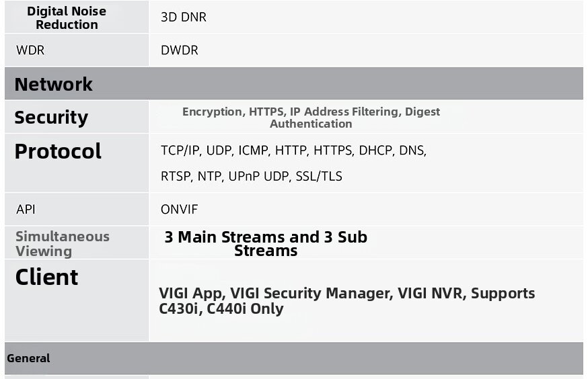Image resolution: width=588 pixels, height=379 pixels.
Task: Click the Client row label
Action: pos(46,277)
